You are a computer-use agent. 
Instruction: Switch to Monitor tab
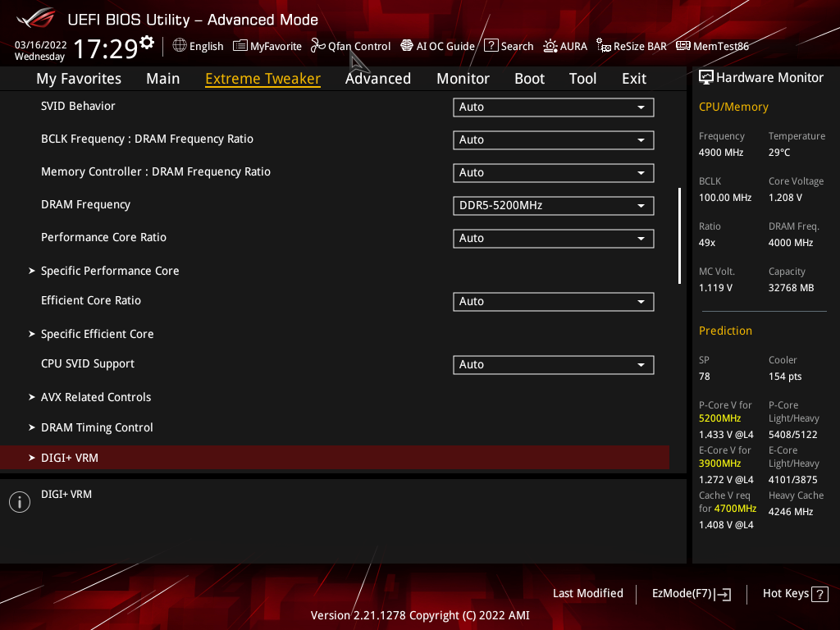[463, 79]
